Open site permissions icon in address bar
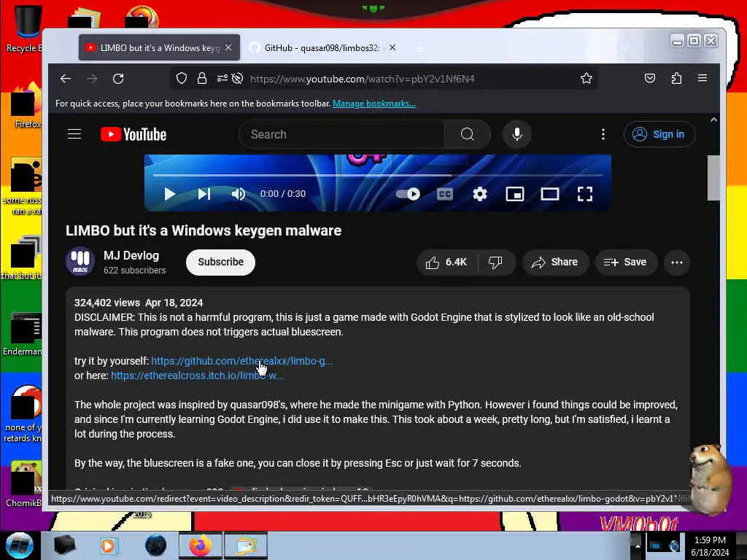The height and width of the screenshot is (560, 747). click(222, 79)
